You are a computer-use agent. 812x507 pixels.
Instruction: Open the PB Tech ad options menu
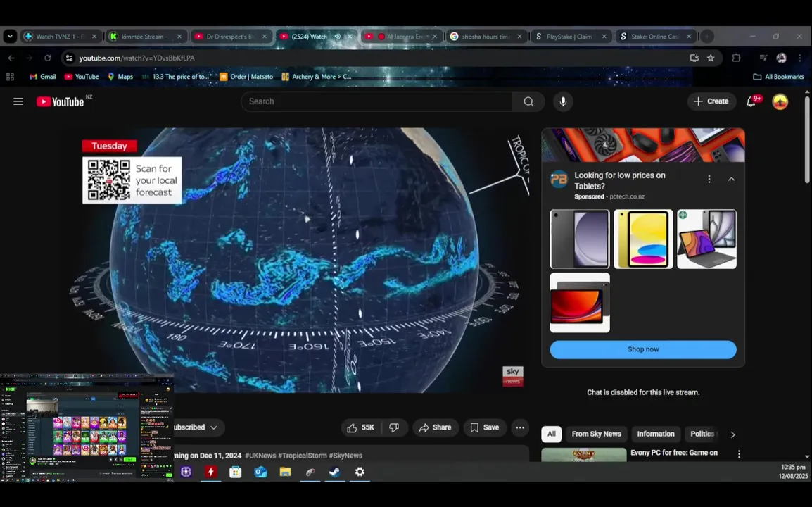tap(709, 180)
